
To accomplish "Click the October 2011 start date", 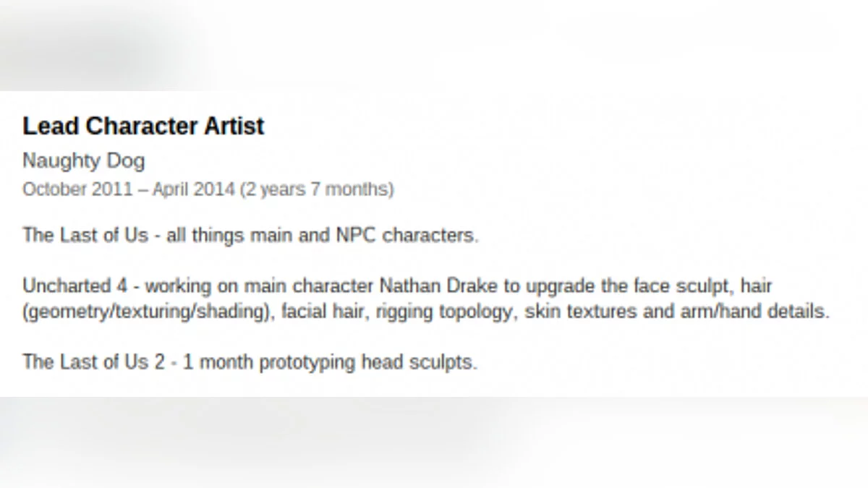I will tap(77, 190).
